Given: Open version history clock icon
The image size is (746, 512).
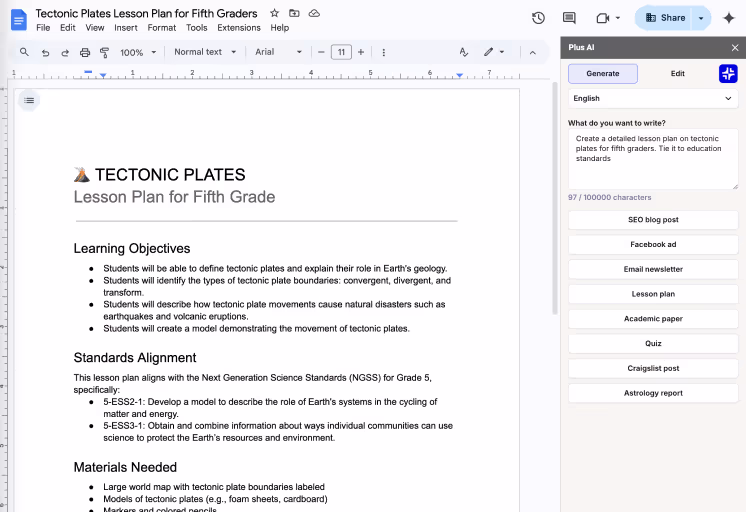Looking at the screenshot, I should pyautogui.click(x=538, y=18).
